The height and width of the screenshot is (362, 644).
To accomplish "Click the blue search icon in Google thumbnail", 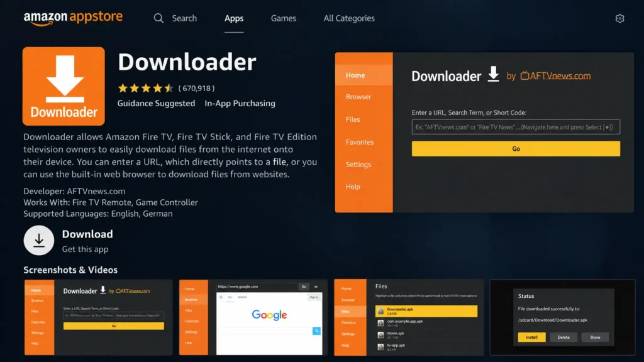I will pos(316,331).
